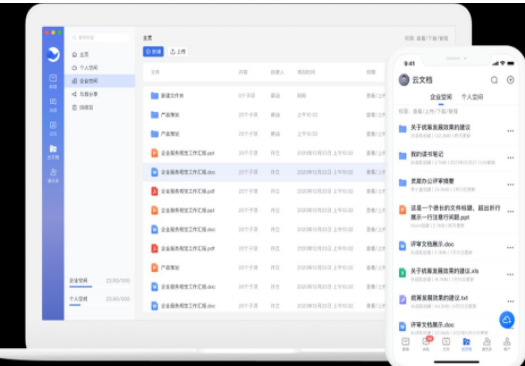
Task: Tap the purple txt file icon on phone
Action: coord(402,299)
